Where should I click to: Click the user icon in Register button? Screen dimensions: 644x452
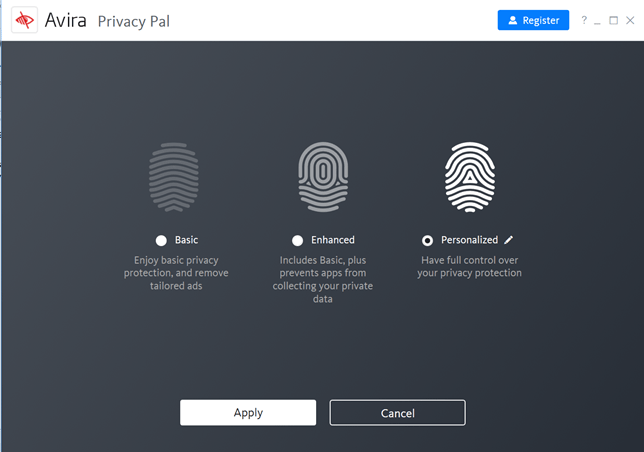point(513,20)
